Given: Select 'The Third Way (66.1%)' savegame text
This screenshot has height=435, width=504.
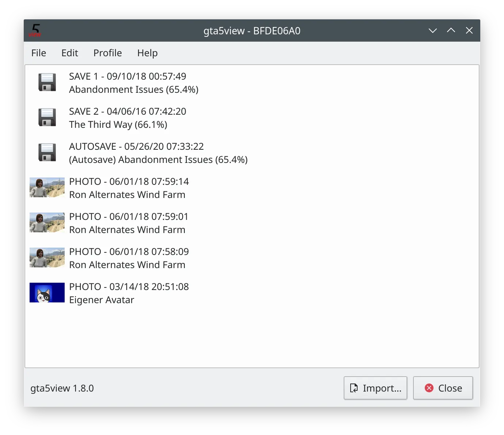Looking at the screenshot, I should point(118,125).
